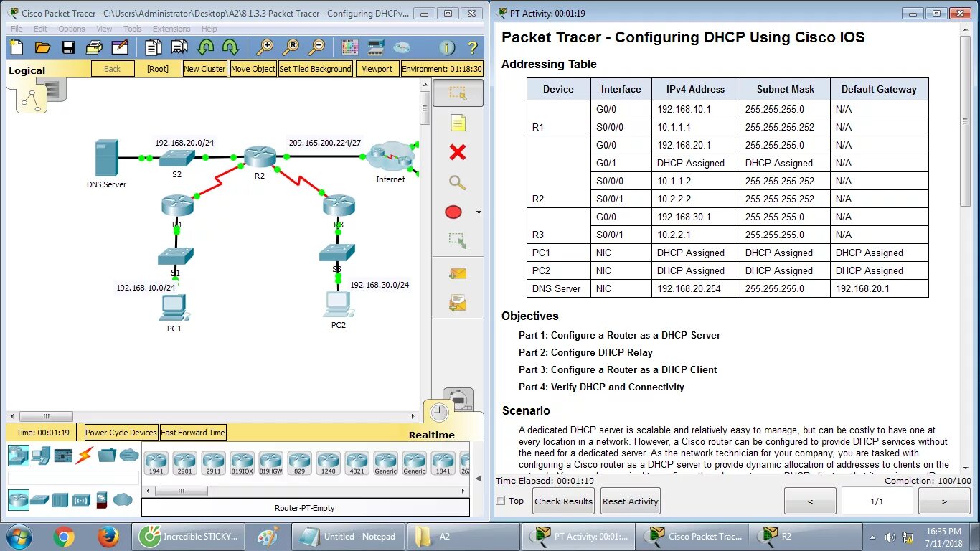Image resolution: width=980 pixels, height=551 pixels.
Task: Switch to Untitled - Notepad taskbar item
Action: [x=348, y=537]
